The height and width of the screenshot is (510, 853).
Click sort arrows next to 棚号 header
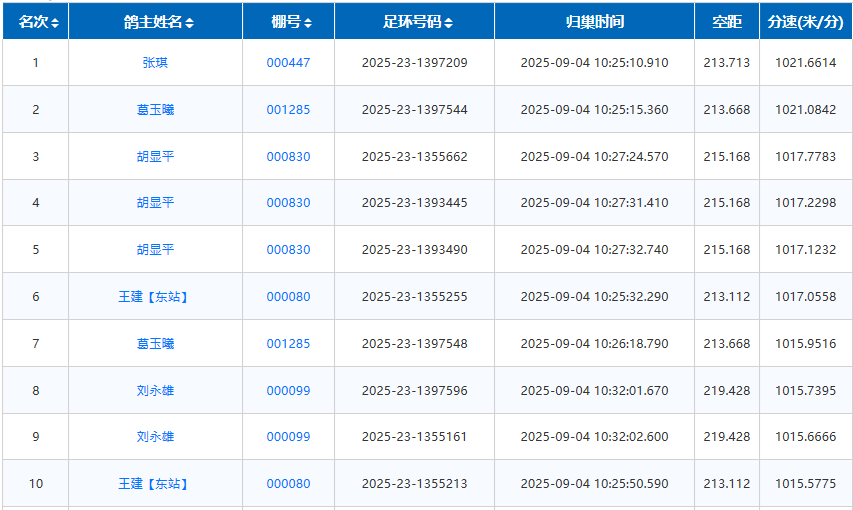pyautogui.click(x=308, y=22)
